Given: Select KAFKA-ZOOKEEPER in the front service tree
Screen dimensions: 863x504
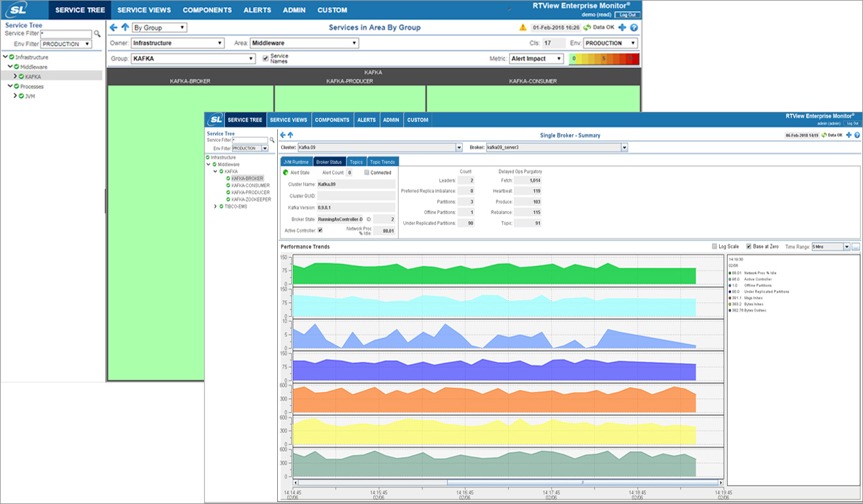Looking at the screenshot, I should 251,199.
